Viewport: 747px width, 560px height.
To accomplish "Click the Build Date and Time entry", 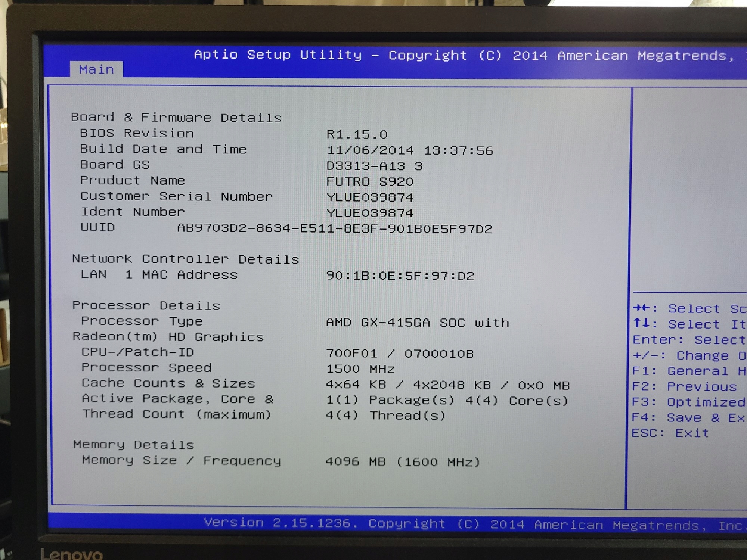I will [x=163, y=149].
